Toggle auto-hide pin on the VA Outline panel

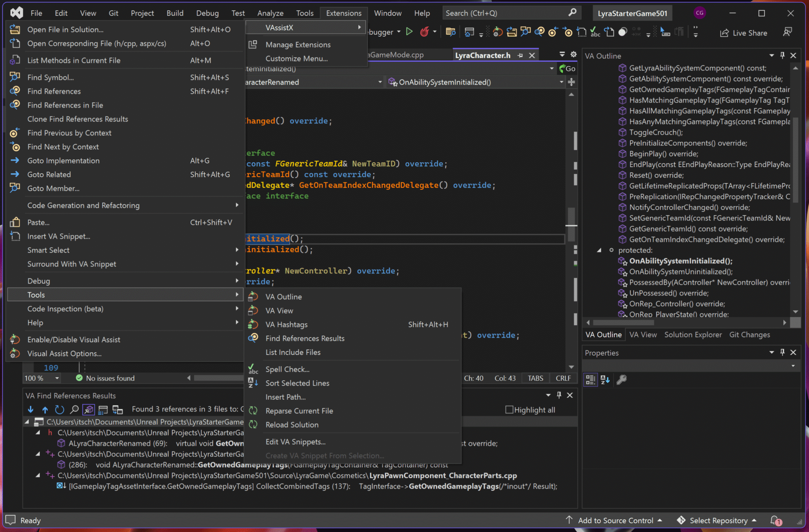click(x=782, y=55)
